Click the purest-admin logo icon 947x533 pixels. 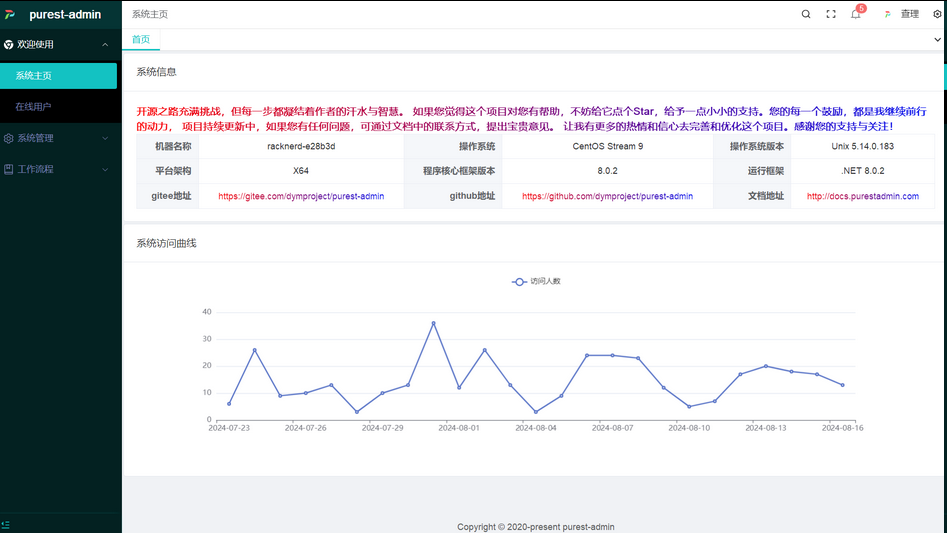coord(11,14)
